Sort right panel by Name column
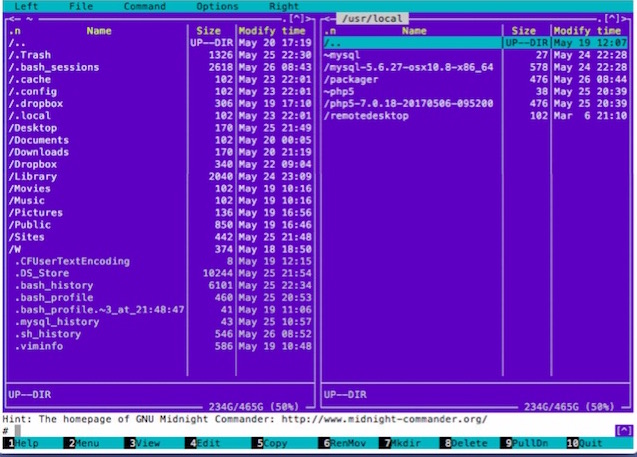The height and width of the screenshot is (457, 637). (x=414, y=31)
